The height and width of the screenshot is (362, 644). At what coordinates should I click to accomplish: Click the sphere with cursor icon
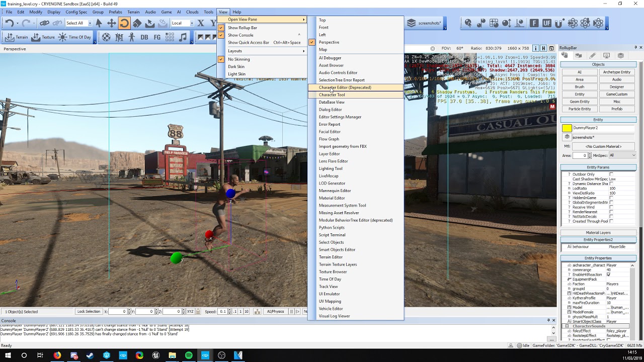coord(468,23)
